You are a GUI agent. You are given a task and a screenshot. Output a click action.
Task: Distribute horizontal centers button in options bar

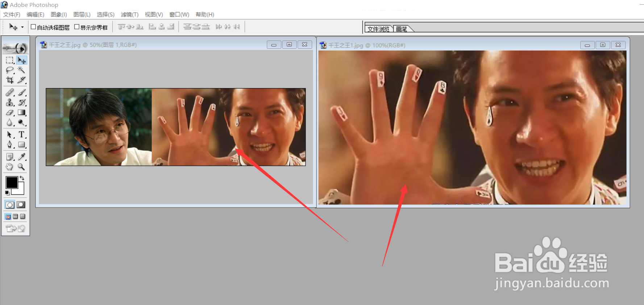point(228,26)
